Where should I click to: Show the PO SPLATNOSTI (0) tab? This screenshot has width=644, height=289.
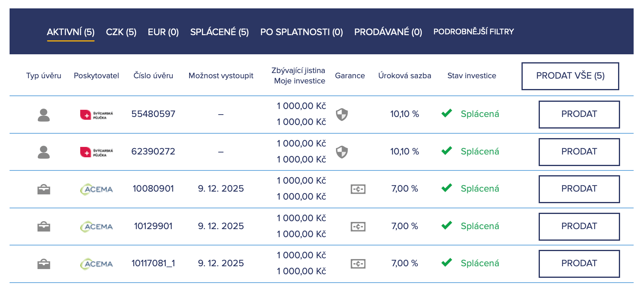[301, 32]
